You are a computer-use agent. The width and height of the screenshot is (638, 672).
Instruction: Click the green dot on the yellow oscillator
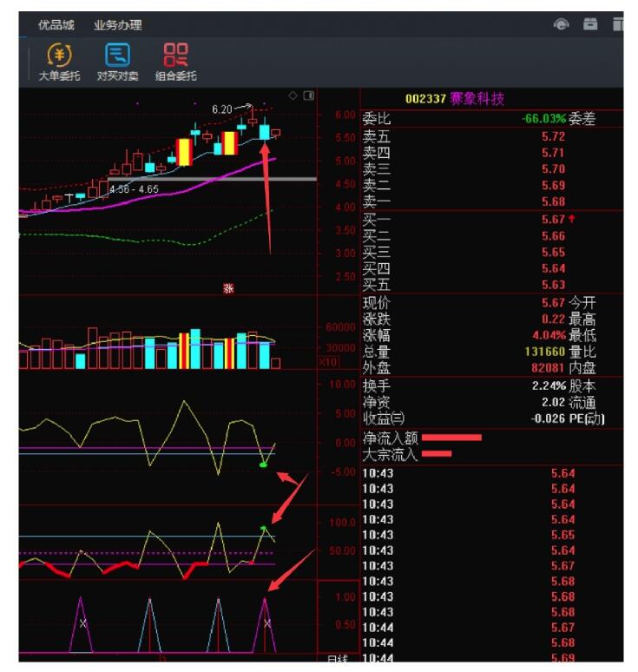(x=263, y=465)
